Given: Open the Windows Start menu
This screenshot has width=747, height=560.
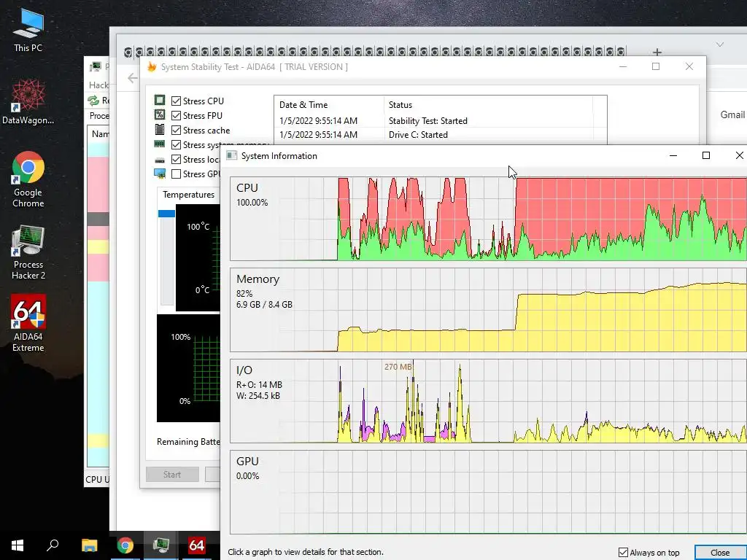Looking at the screenshot, I should (18, 545).
